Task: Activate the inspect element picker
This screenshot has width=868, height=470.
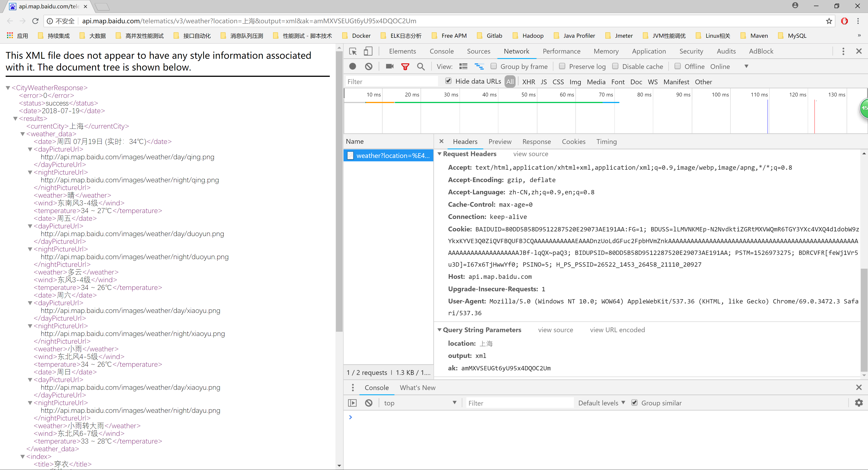Action: pos(353,51)
